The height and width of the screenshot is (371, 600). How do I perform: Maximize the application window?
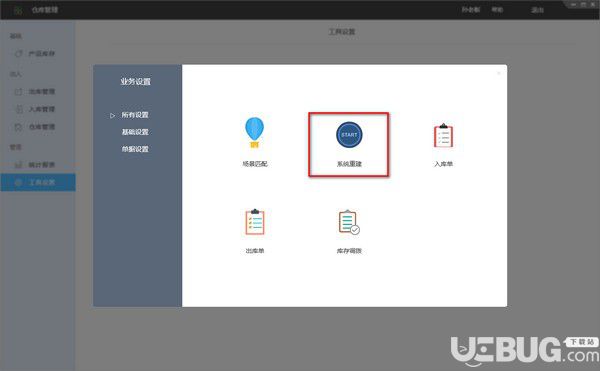coord(584,5)
